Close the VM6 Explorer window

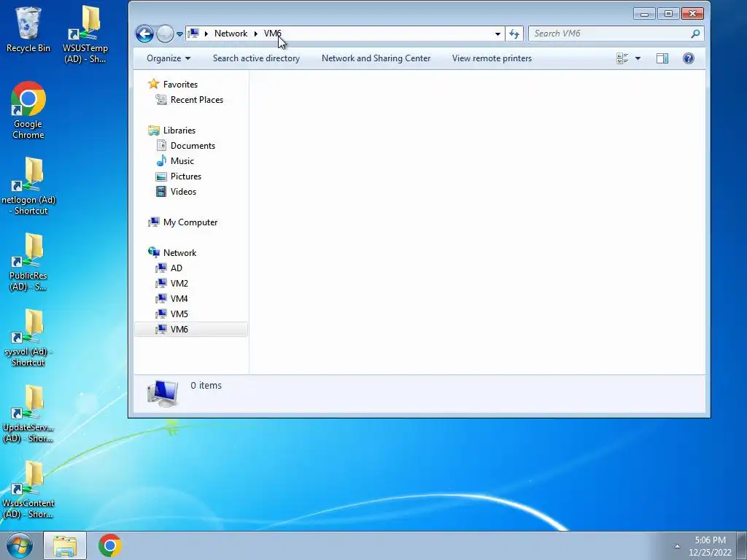click(692, 14)
